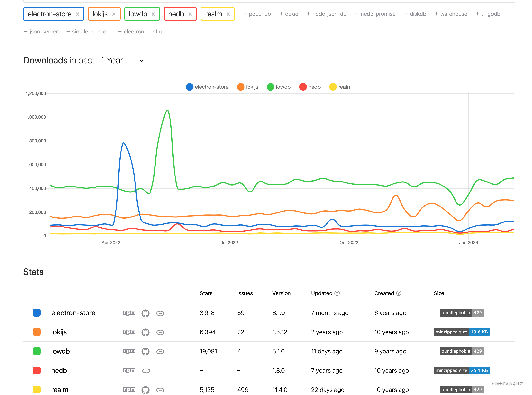The image size is (532, 395).
Task: Click blue swatch in electron-store row
Action: click(37, 313)
